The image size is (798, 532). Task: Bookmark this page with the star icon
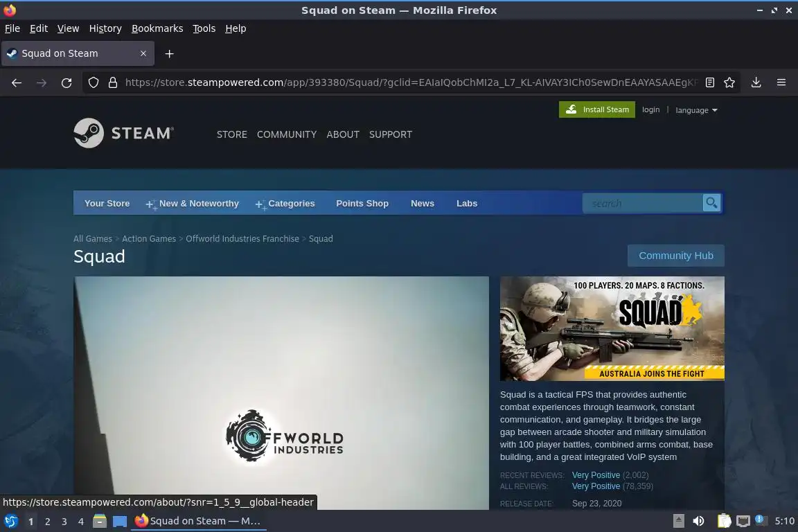(729, 82)
